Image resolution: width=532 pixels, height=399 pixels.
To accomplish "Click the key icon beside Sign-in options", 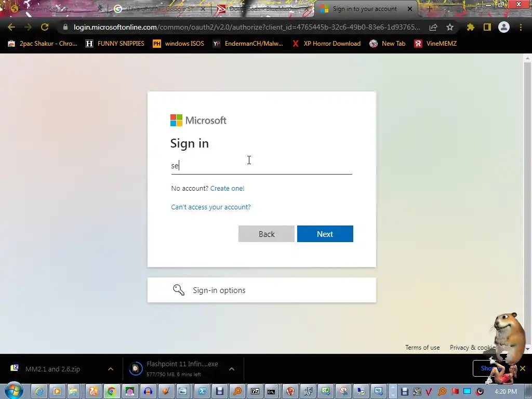I will pyautogui.click(x=179, y=290).
